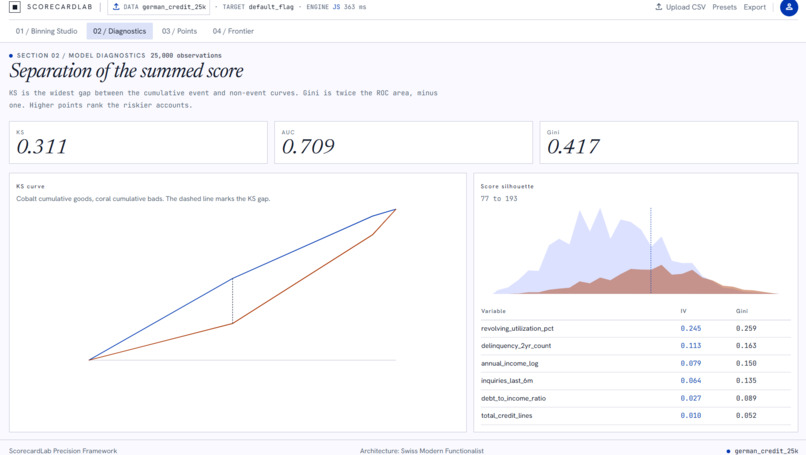Click the IV column header
The width and height of the screenshot is (806, 455).
coord(683,311)
